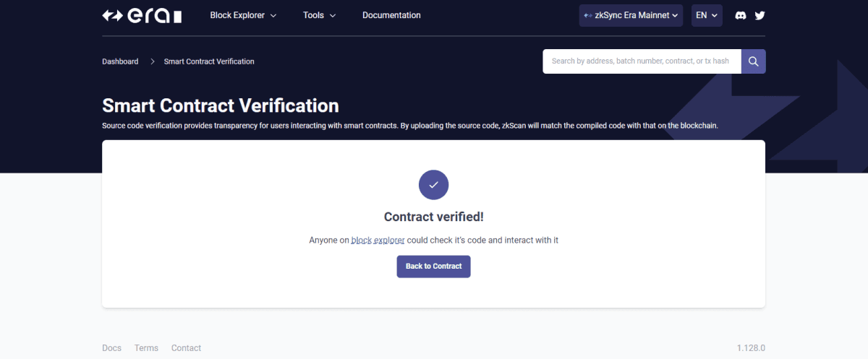Open the Documentation menu item
The image size is (868, 359).
[x=391, y=15]
